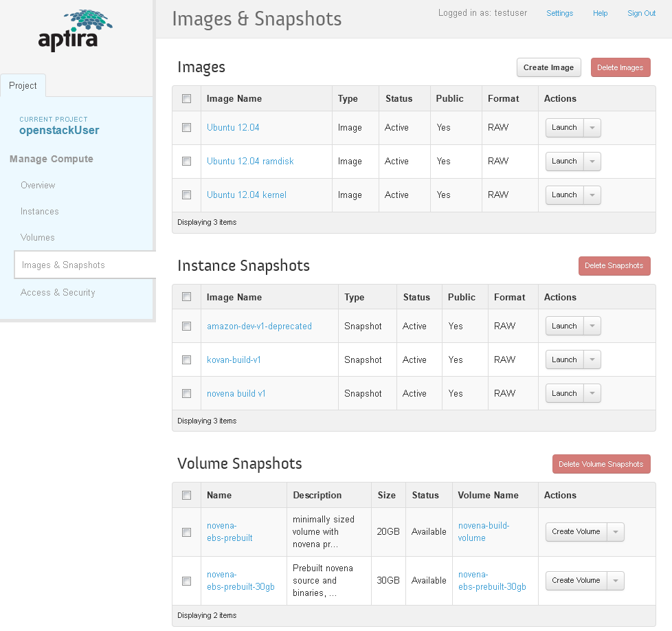Open the novena-build-volume link
672x631 pixels.
pos(484,531)
